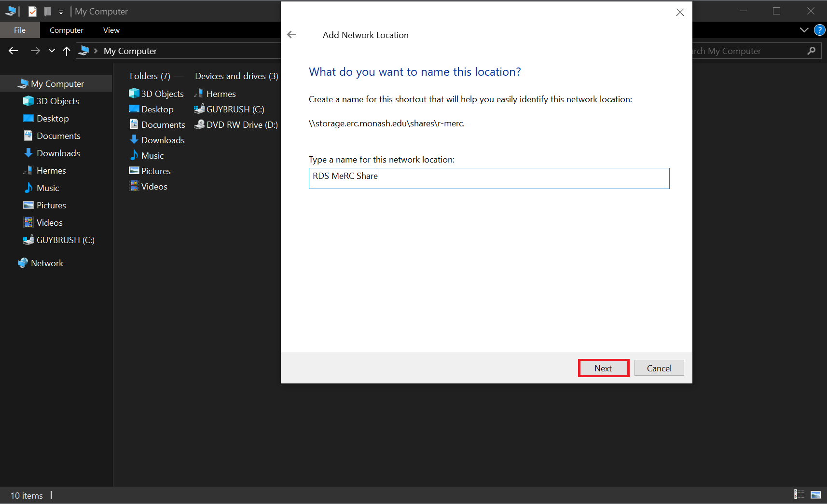The height and width of the screenshot is (504, 827).
Task: Open recent locations dropdown arrow
Action: coord(52,51)
